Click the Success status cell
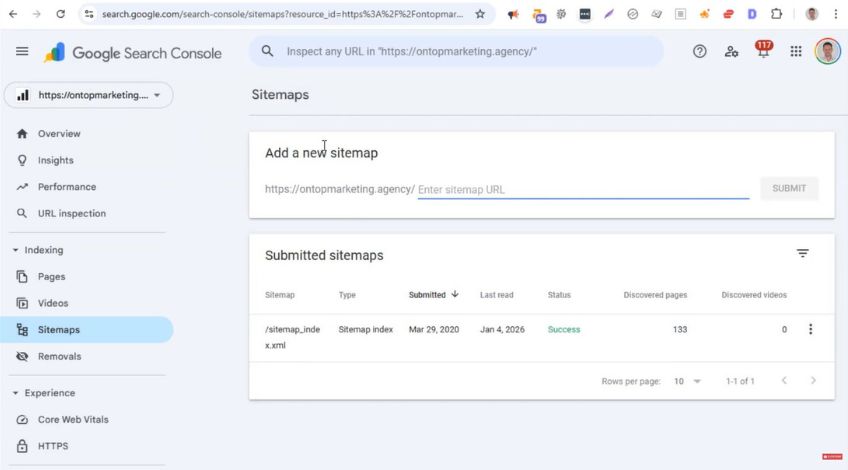 coord(564,329)
